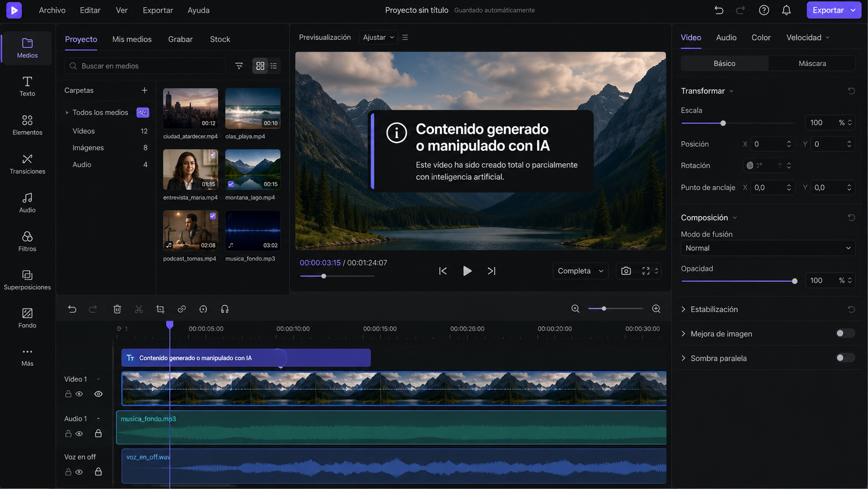Image resolution: width=868 pixels, height=489 pixels.
Task: Click the crop tool in timeline toolbar
Action: 160,309
